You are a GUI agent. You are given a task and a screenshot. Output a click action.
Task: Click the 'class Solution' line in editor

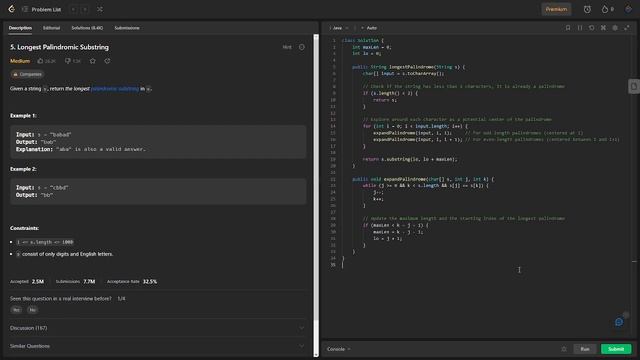pos(362,40)
